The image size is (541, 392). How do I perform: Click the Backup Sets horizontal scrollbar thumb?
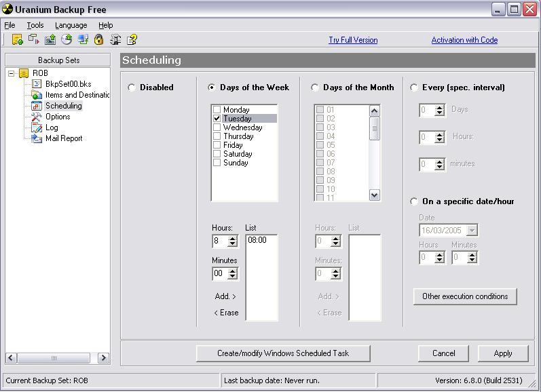coord(54,358)
